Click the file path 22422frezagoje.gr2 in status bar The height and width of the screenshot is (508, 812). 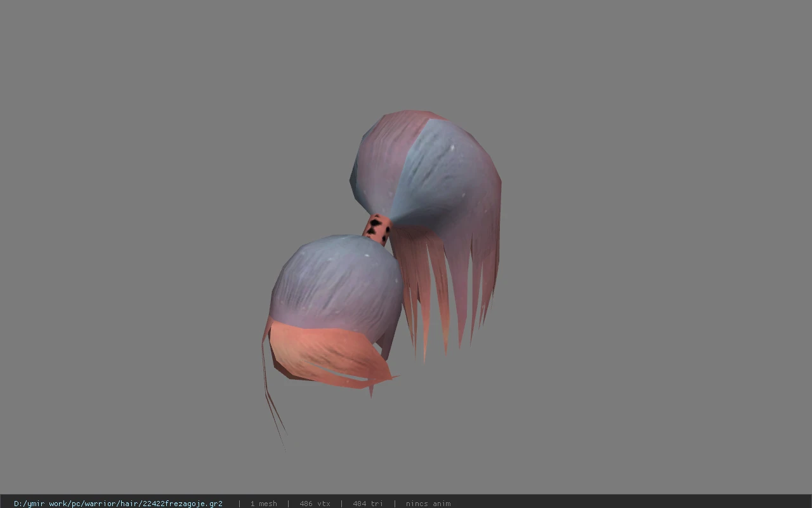click(x=118, y=504)
